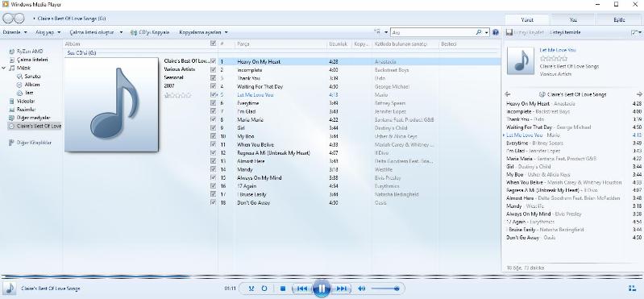Viewport: 644px width, 299px height.
Task: Pause playback with the center button
Action: [322, 289]
